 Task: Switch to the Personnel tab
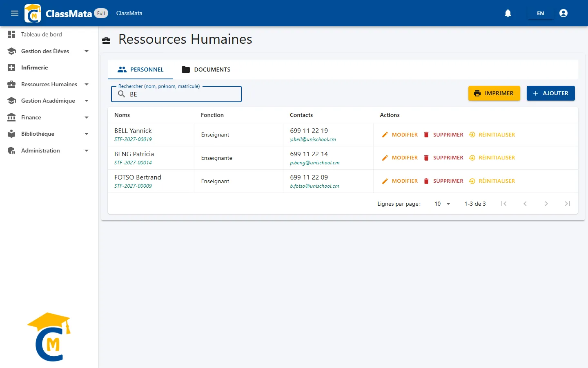[140, 70]
